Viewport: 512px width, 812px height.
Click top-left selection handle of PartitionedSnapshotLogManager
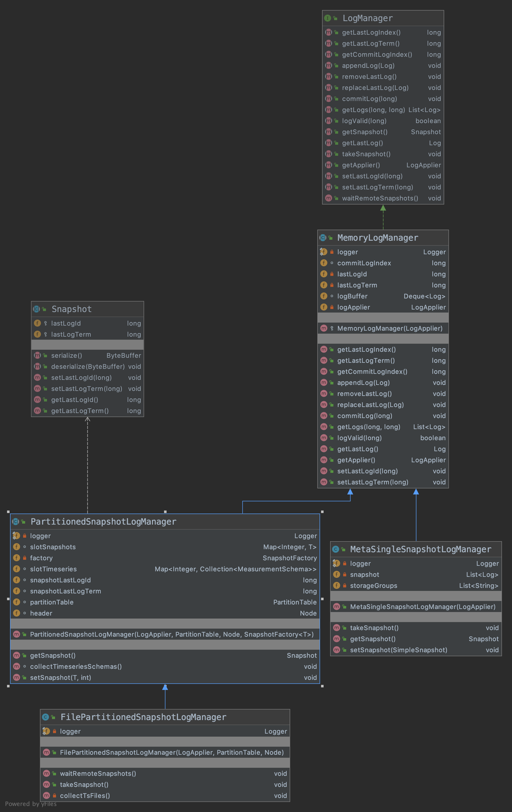pyautogui.click(x=8, y=512)
